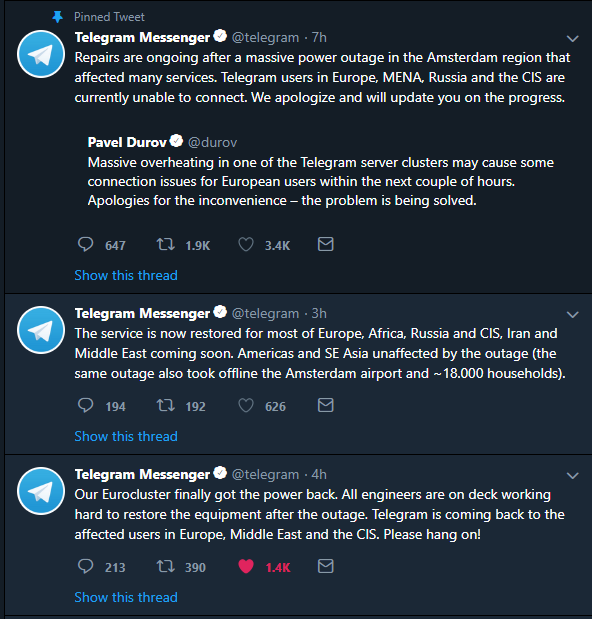
Task: Retweet the tweet with 192 retweets
Action: pos(165,405)
